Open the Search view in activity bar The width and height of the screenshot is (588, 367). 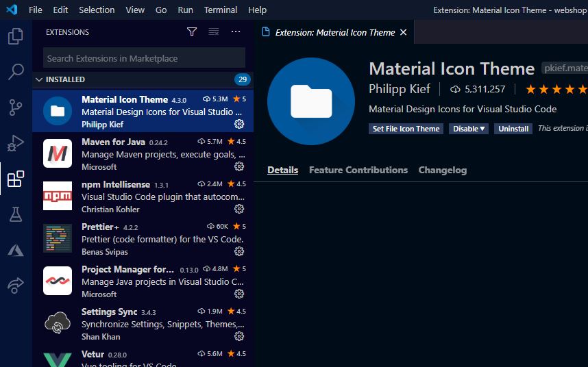[x=15, y=71]
